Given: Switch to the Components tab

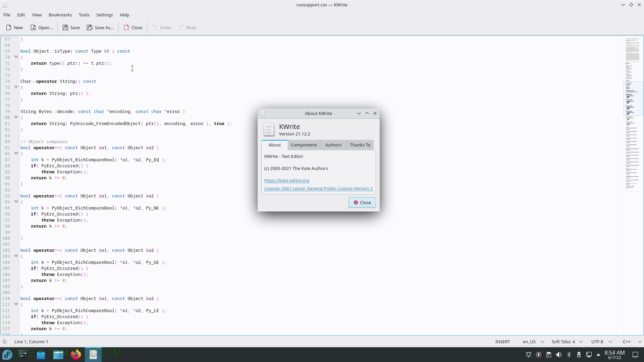Looking at the screenshot, I should pos(304,145).
